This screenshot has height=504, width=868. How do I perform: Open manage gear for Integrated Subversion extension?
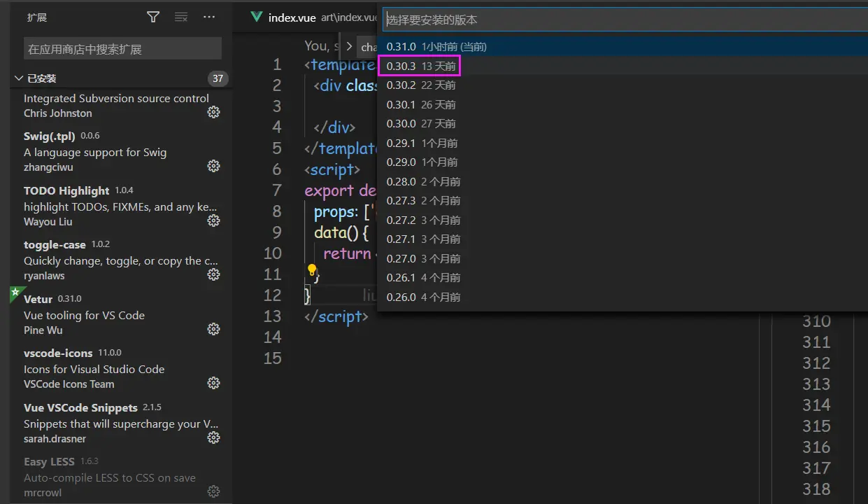pyautogui.click(x=214, y=112)
